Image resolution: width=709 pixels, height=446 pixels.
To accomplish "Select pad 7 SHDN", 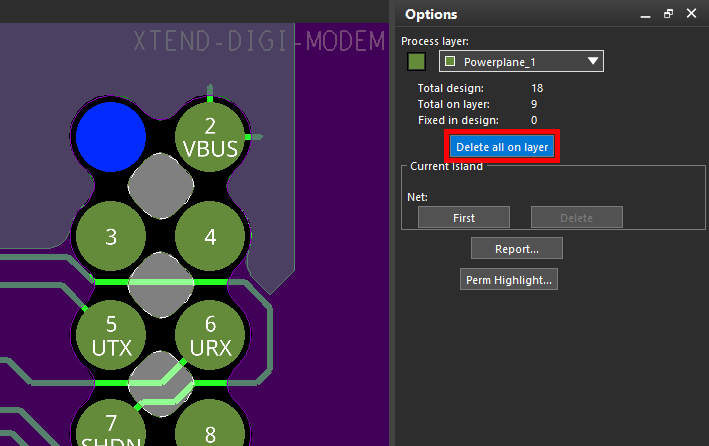I will point(111,422).
